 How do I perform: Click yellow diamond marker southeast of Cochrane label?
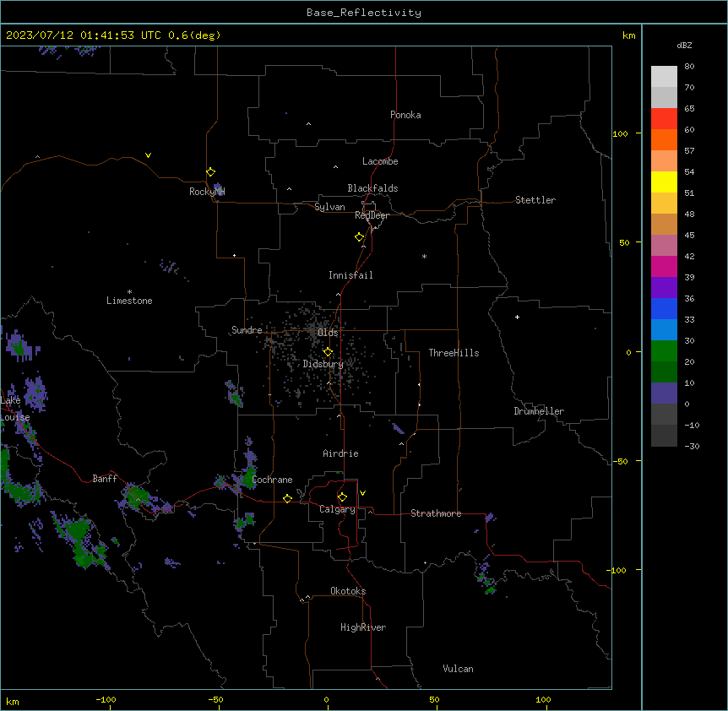point(287,498)
